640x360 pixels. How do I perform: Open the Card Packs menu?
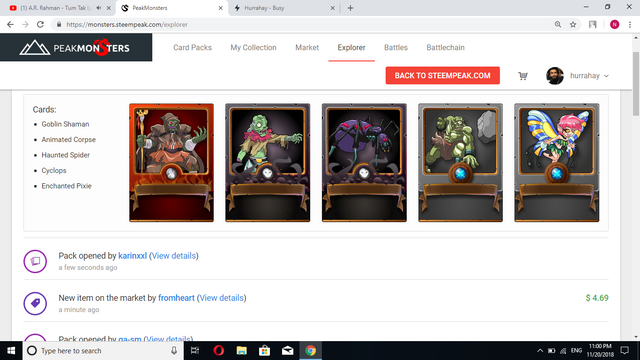coord(192,48)
